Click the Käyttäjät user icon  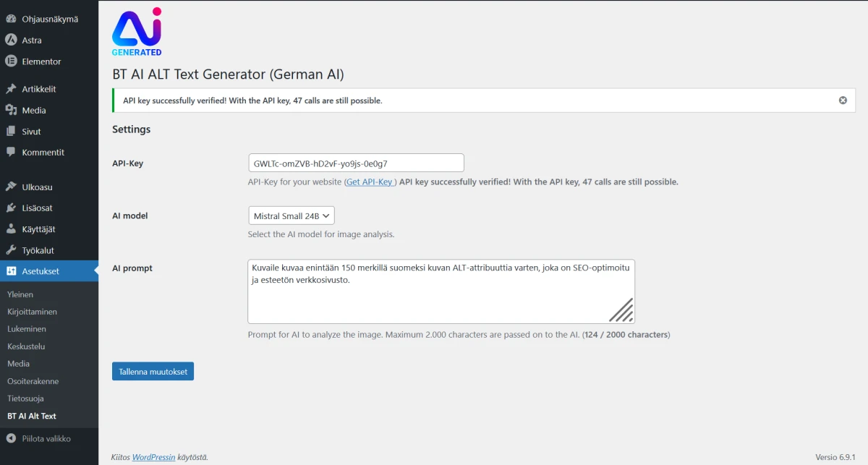(11, 229)
